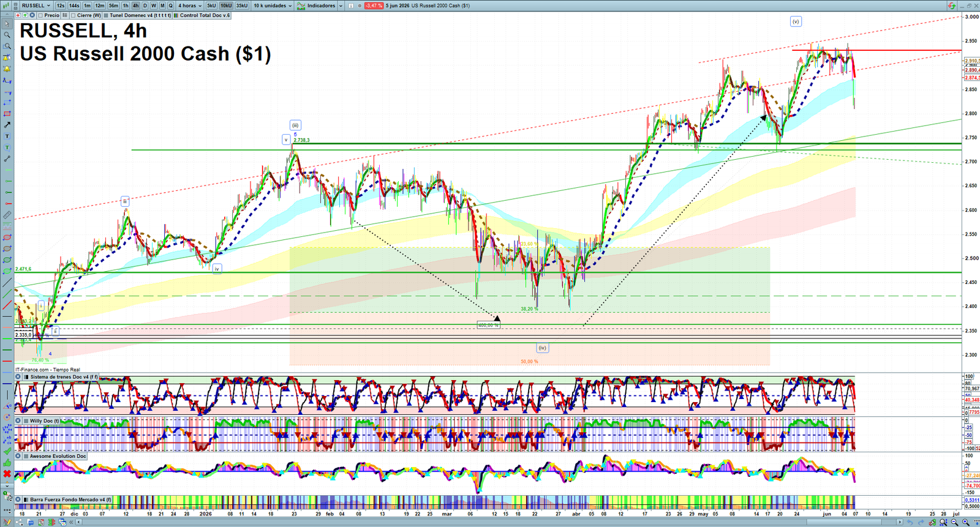This screenshot has width=980, height=527.
Task: Click the list icon next to Precio
Action: 64,15
